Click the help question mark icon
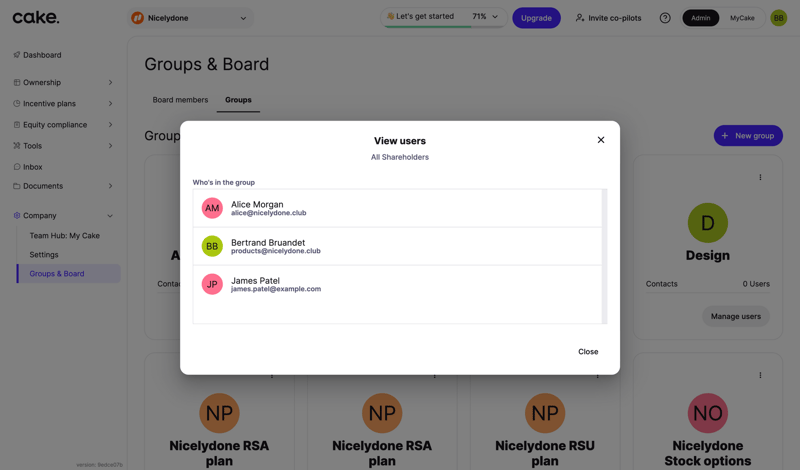This screenshot has width=800, height=470. coord(665,18)
